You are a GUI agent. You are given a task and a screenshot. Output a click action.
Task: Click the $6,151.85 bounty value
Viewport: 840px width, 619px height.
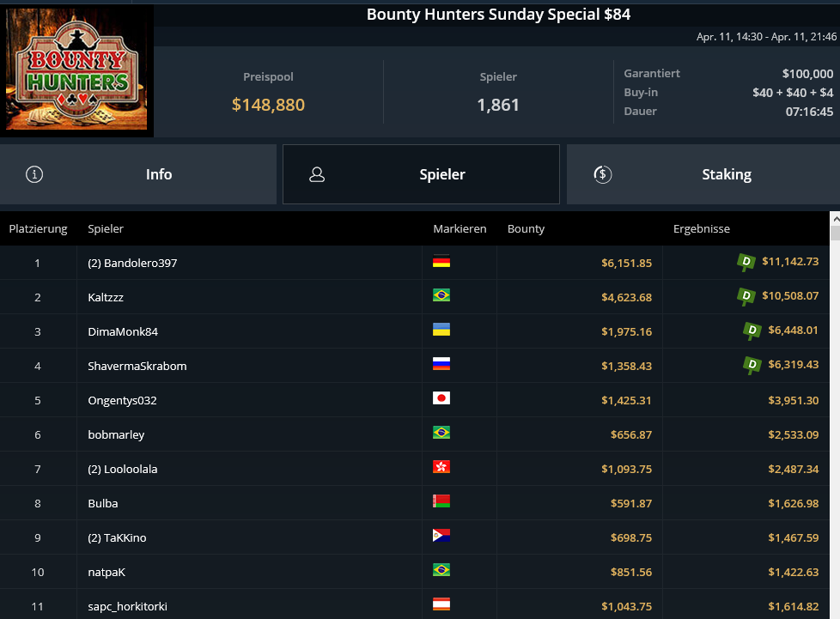[x=626, y=263]
